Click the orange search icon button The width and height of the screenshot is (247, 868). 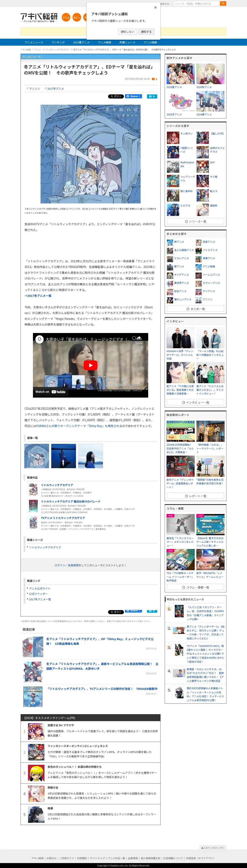coord(223,4)
